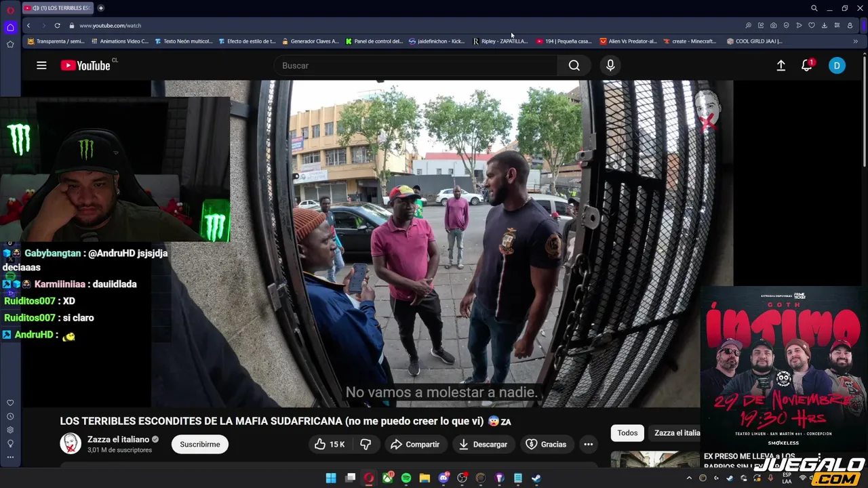Open more actions three-dot menu under video
The image size is (868, 488).
589,444
